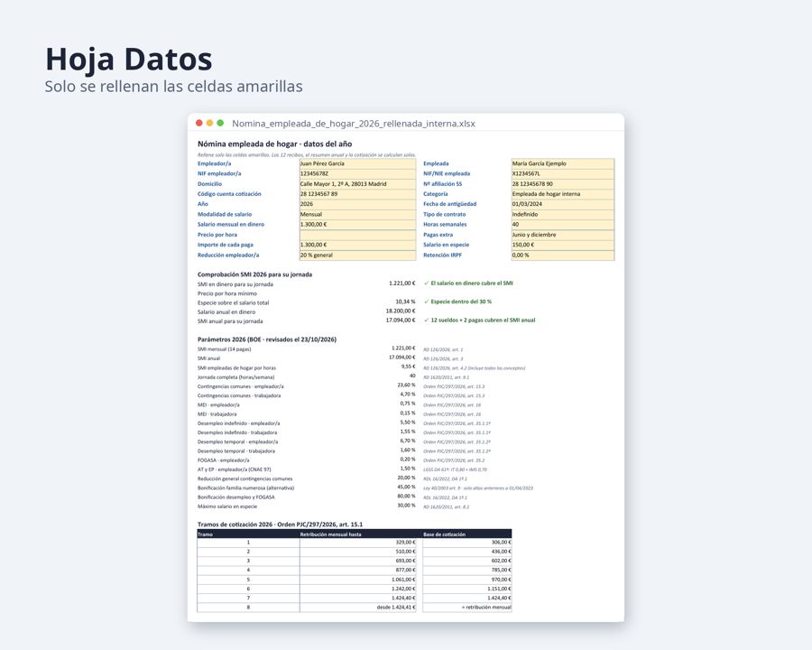Click the empty Precio por hora yellow cell
Viewport: 812px width, 650px height.
click(357, 235)
